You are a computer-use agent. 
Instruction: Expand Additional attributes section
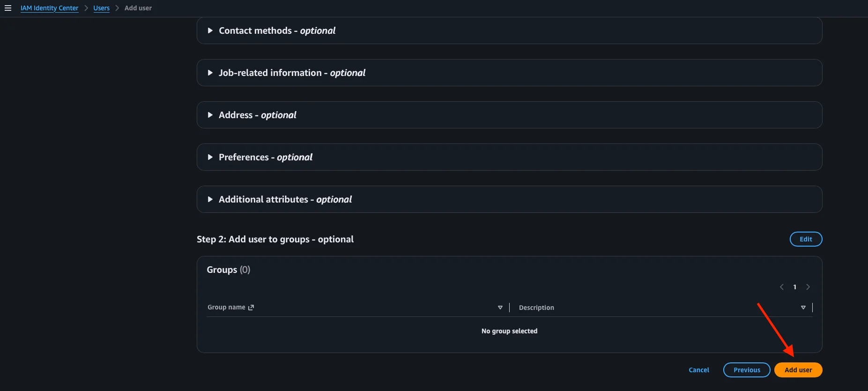pos(509,199)
